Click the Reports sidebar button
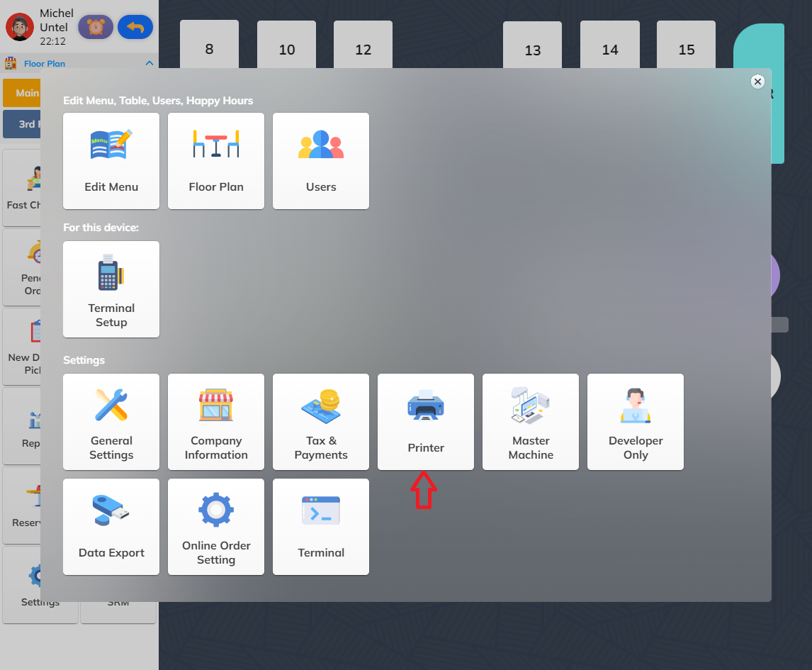This screenshot has width=812, height=670. 22,426
